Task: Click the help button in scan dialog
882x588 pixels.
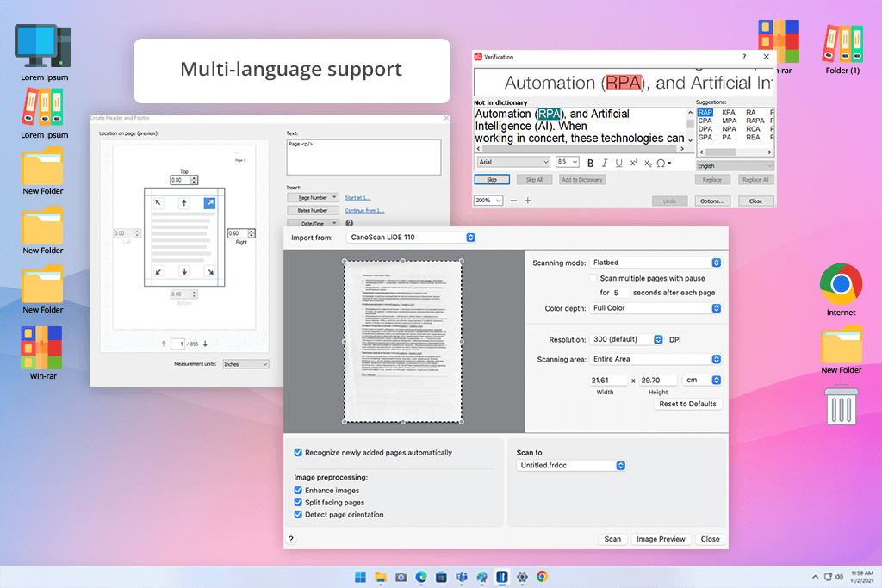Action: tap(291, 539)
